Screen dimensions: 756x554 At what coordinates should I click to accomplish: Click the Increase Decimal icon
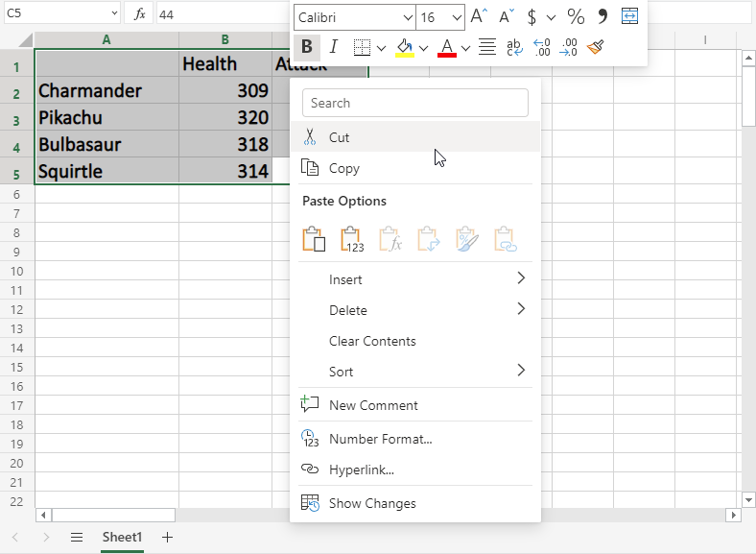pos(541,47)
